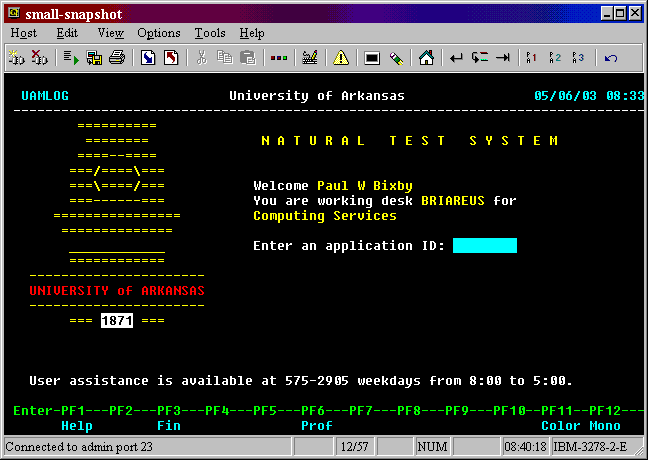
Task: Click the home house icon
Action: point(426,58)
